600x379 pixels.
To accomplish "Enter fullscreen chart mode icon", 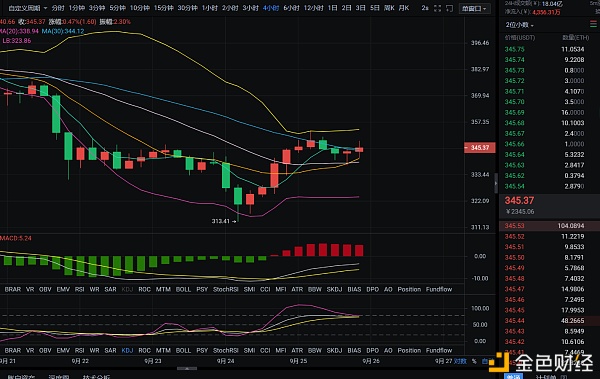I will tap(437, 8).
